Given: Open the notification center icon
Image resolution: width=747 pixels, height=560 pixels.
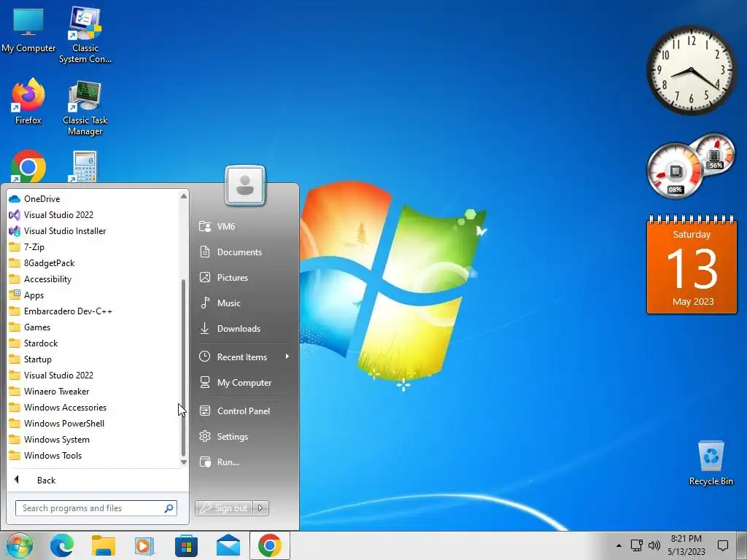Looking at the screenshot, I should tap(723, 545).
